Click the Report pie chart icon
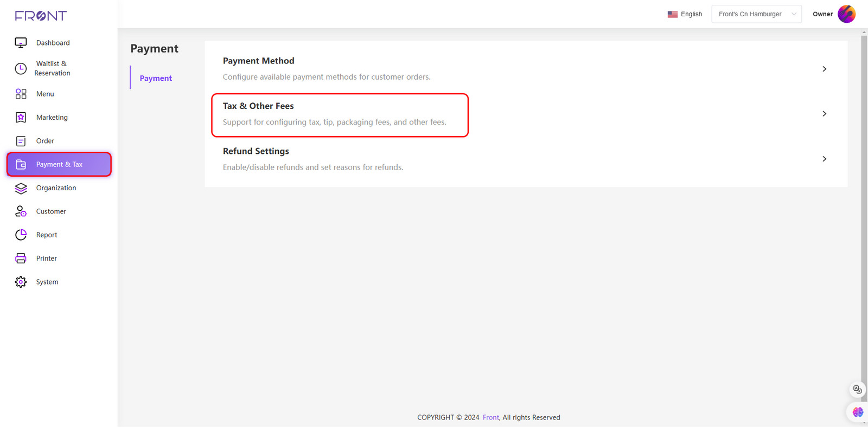This screenshot has height=427, width=868. [x=21, y=235]
